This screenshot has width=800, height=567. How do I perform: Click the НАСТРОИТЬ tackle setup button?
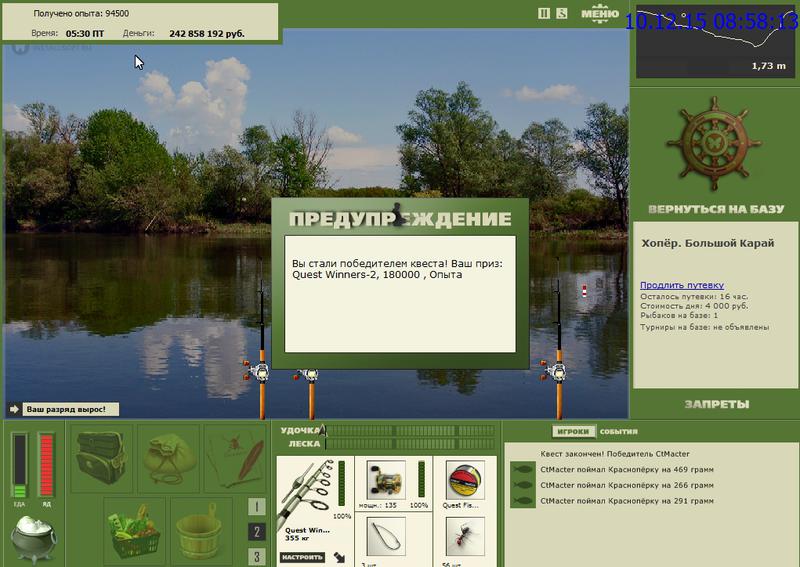[x=303, y=557]
